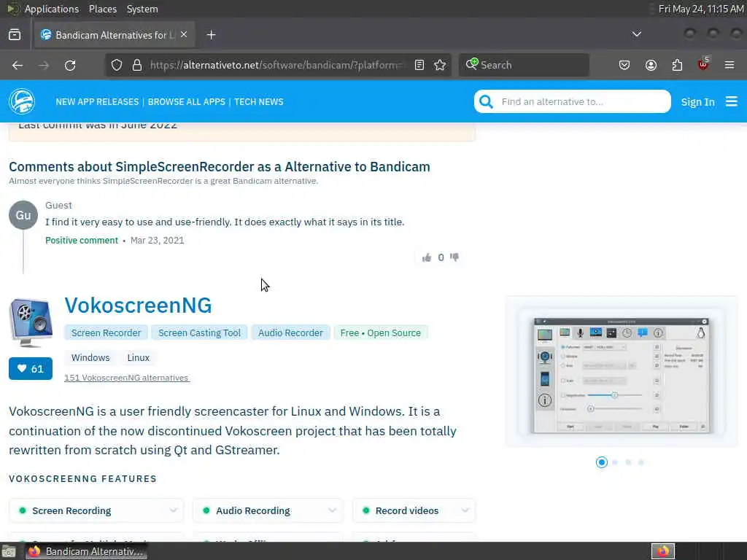The image size is (747, 560).
Task: Go back with the browser back arrow
Action: pyautogui.click(x=18, y=65)
